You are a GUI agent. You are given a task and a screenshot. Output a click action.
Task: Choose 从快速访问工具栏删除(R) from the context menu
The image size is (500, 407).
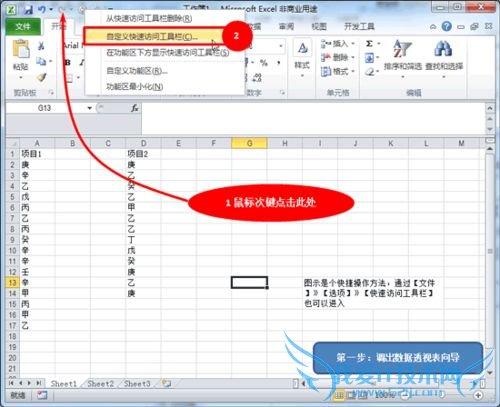pyautogui.click(x=149, y=18)
